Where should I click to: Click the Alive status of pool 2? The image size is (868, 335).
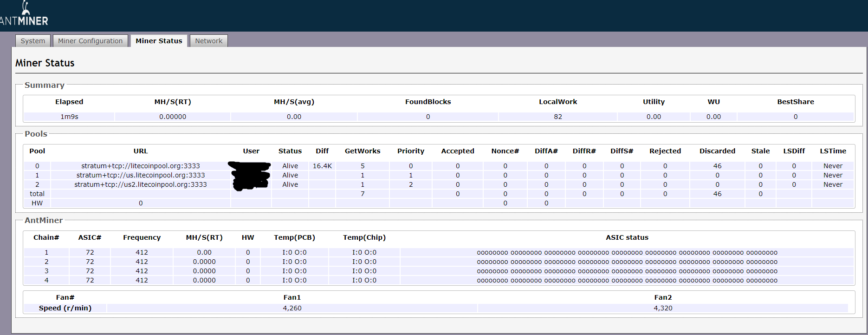click(290, 184)
